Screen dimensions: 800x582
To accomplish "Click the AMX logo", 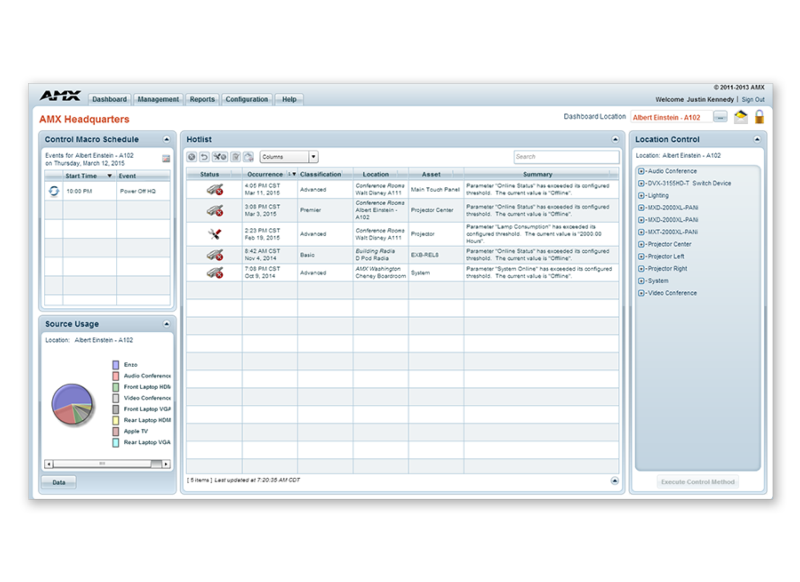I will [x=60, y=95].
